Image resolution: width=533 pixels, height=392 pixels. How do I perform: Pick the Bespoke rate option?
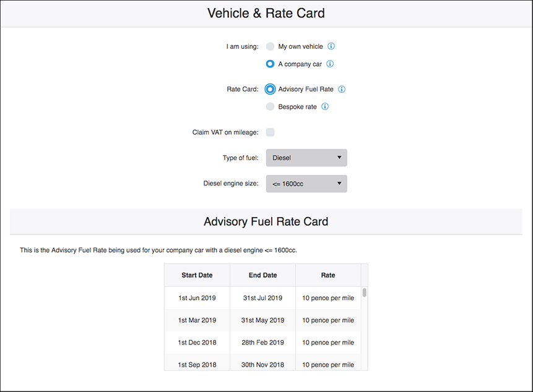270,106
